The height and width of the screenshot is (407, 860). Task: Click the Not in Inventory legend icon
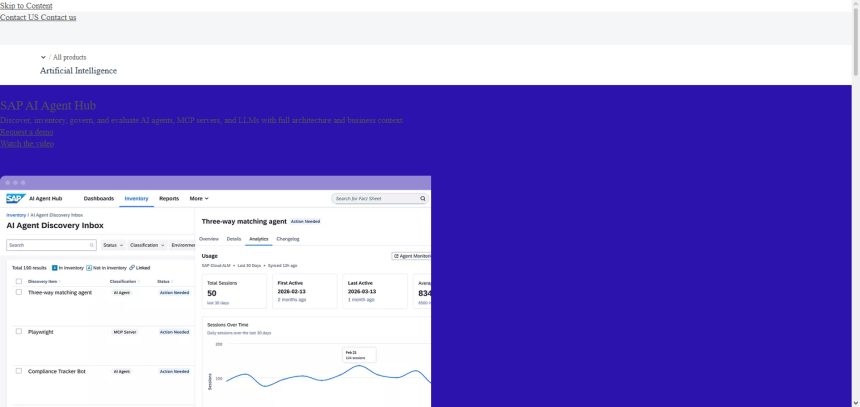(89, 268)
